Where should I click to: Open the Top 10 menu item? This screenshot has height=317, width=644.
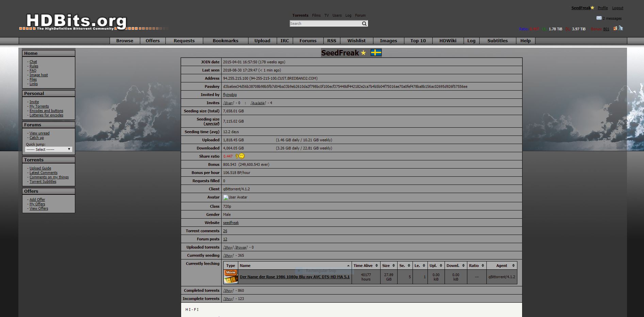pyautogui.click(x=418, y=41)
